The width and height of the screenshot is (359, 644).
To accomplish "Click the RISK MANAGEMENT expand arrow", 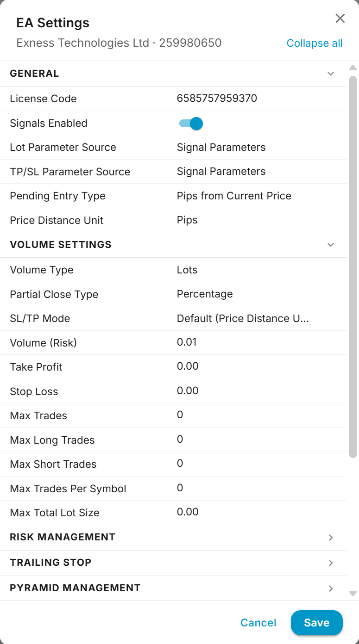I will click(x=330, y=538).
